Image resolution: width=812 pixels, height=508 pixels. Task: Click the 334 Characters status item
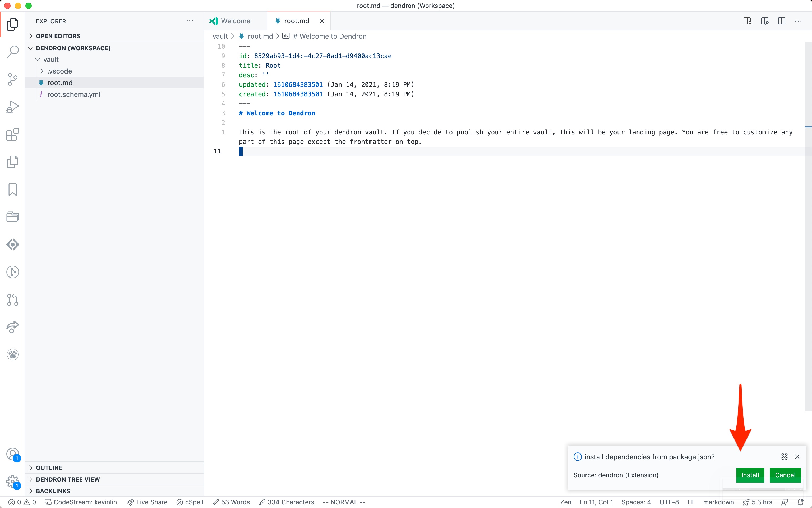287,502
